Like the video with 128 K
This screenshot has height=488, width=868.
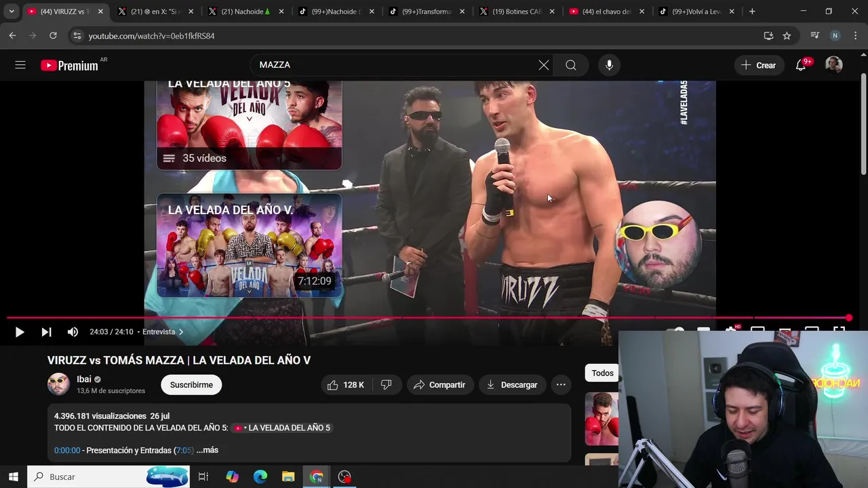[346, 385]
